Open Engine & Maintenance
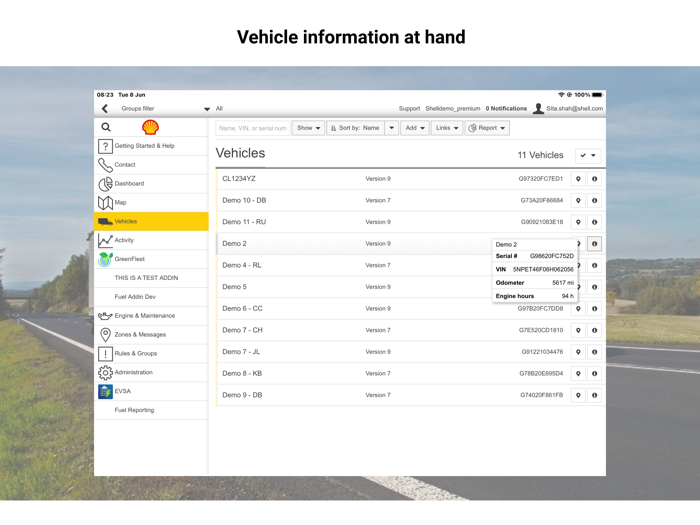Image resolution: width=700 pixels, height=525 pixels. click(151, 316)
